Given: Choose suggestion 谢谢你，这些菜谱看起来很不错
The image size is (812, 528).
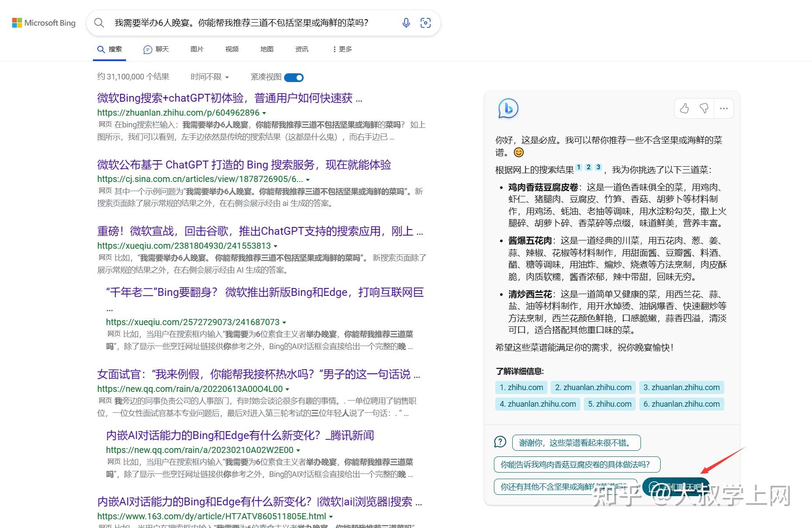Looking at the screenshot, I should [x=576, y=443].
